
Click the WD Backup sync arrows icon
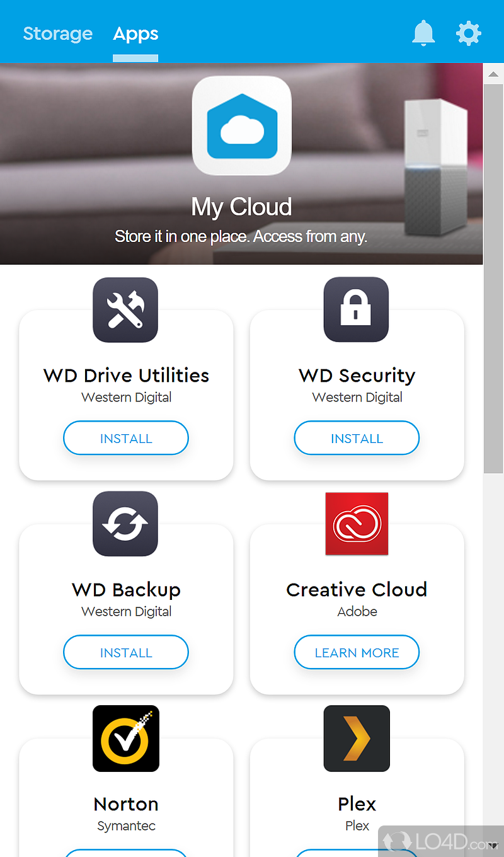(125, 524)
